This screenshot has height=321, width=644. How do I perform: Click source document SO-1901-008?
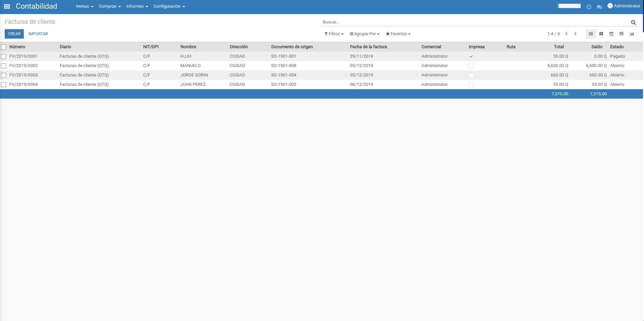tap(284, 66)
